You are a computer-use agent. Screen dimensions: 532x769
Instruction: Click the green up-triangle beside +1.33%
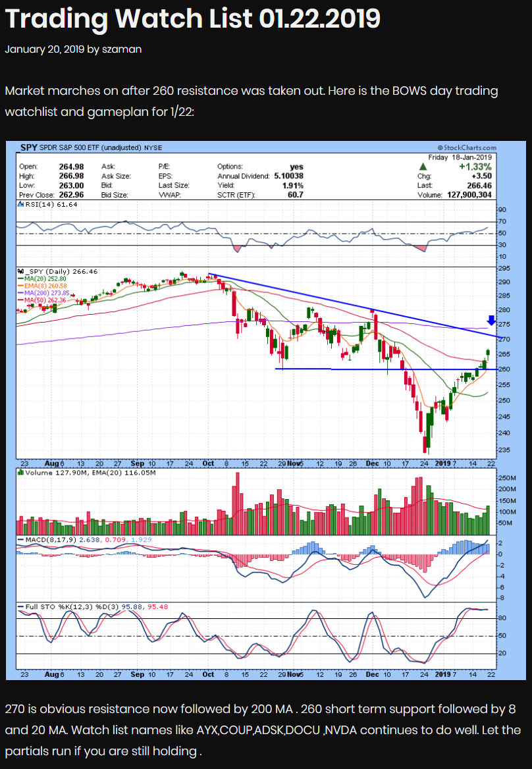[x=423, y=167]
